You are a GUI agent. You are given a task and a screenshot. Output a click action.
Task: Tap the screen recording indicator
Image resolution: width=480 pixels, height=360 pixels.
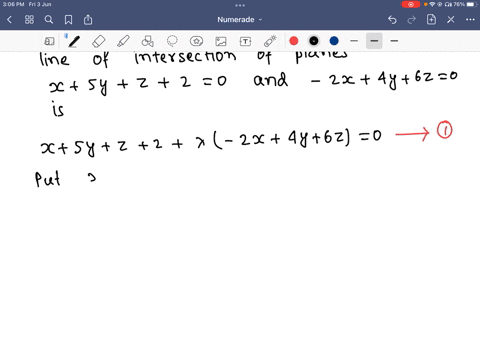[411, 4]
